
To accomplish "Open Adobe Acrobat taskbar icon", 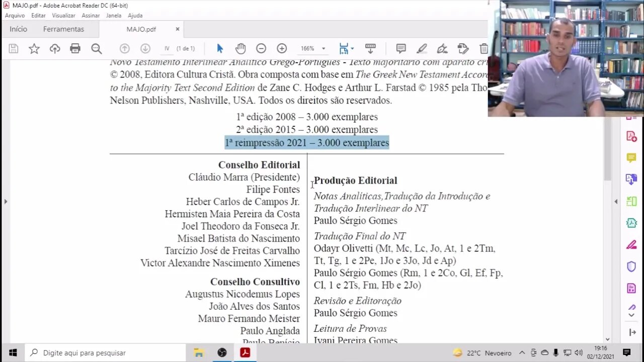I will 245,353.
